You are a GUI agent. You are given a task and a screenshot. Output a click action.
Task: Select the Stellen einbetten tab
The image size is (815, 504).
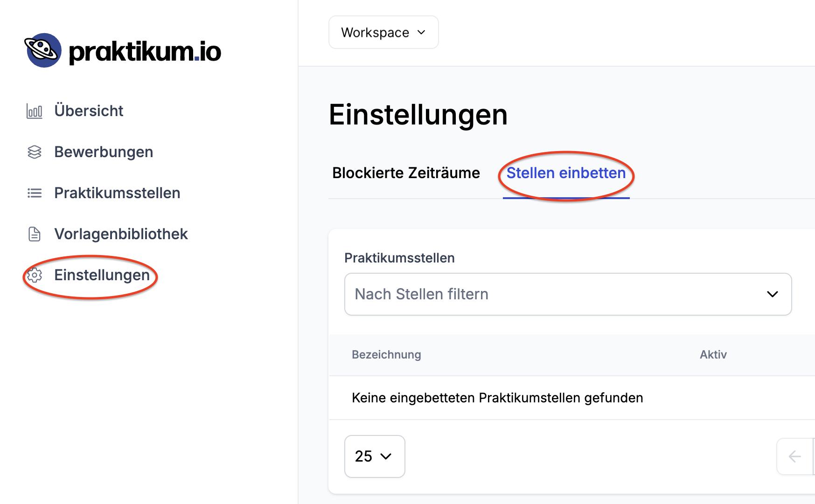point(566,173)
